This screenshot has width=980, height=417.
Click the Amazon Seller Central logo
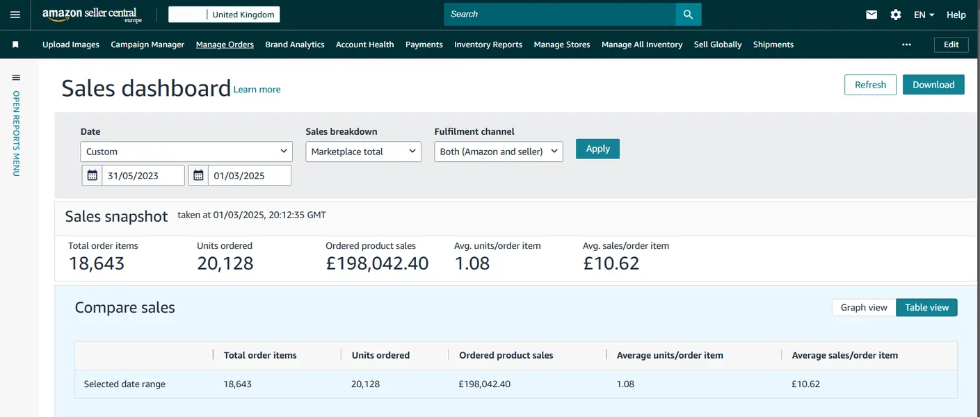pyautogui.click(x=92, y=15)
